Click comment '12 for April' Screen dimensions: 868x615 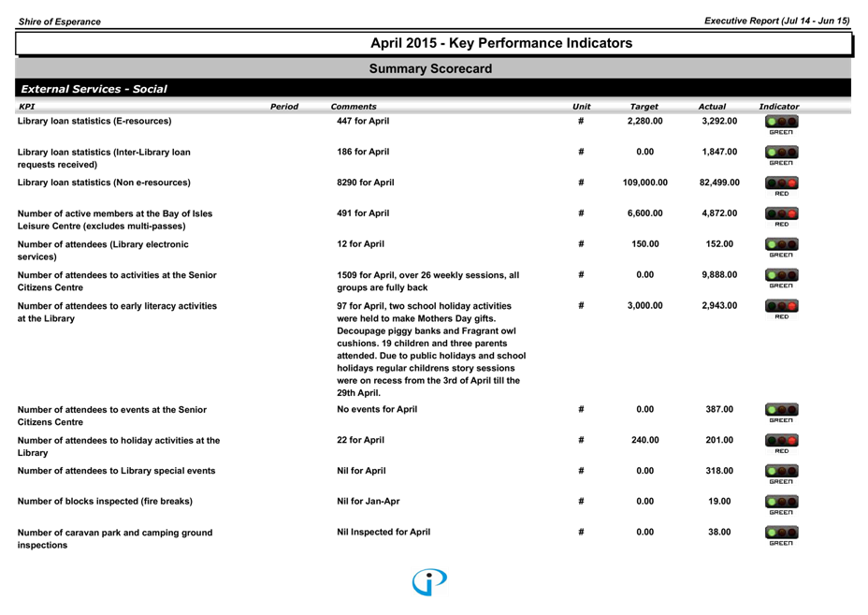tap(360, 243)
